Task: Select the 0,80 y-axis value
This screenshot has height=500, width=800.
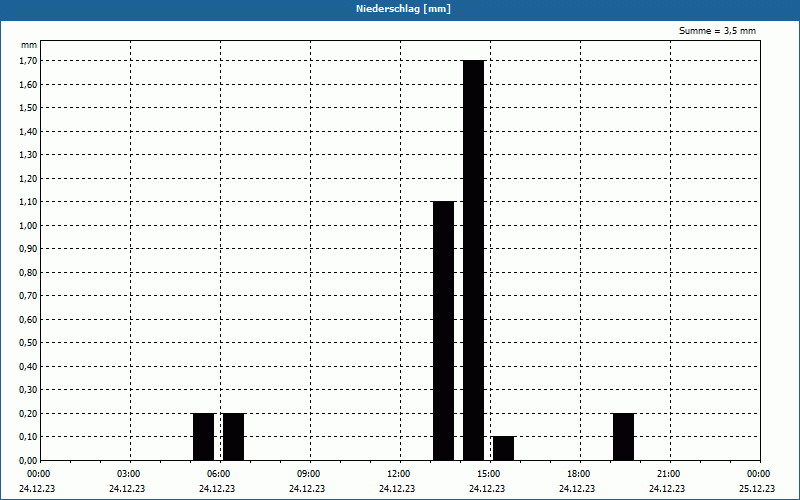Action: point(28,272)
